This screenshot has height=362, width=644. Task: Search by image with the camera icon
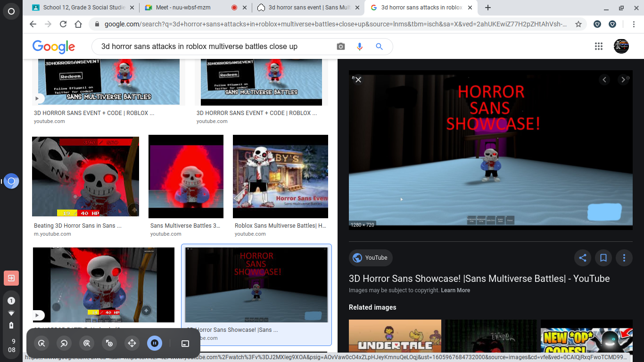341,46
